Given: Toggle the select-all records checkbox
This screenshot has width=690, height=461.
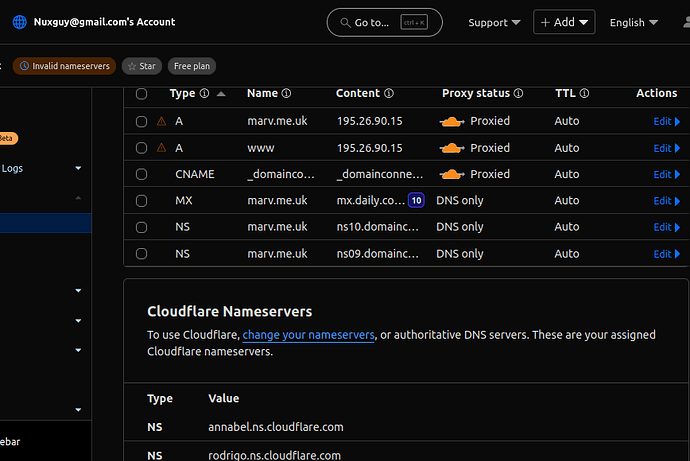Looking at the screenshot, I should point(141,94).
